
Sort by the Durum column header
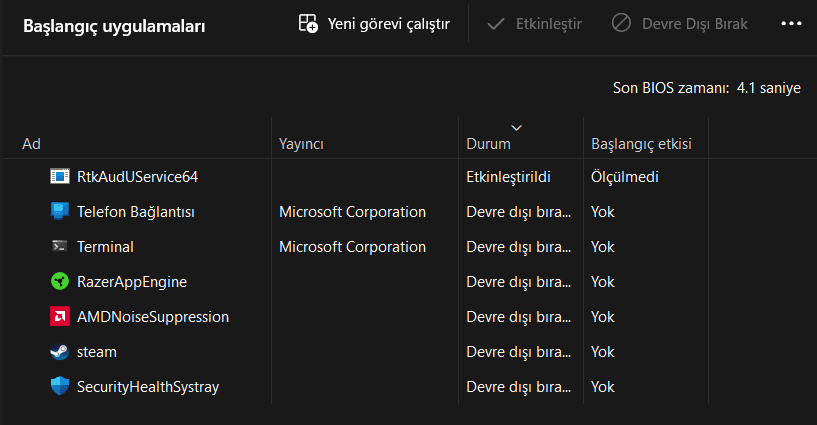click(488, 144)
